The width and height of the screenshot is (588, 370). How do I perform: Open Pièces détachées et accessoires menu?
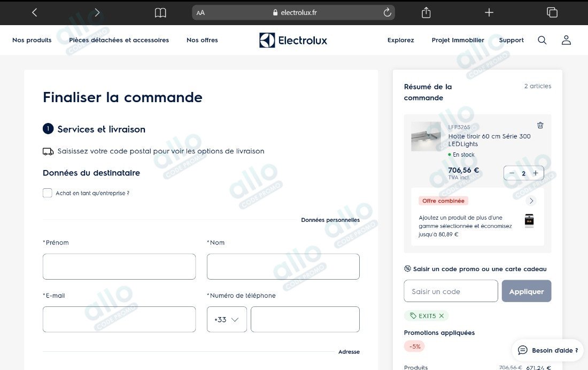[x=119, y=40]
